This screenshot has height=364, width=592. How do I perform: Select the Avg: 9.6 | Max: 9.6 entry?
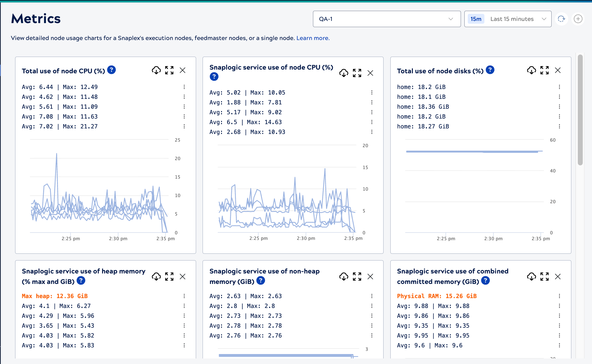pos(430,345)
